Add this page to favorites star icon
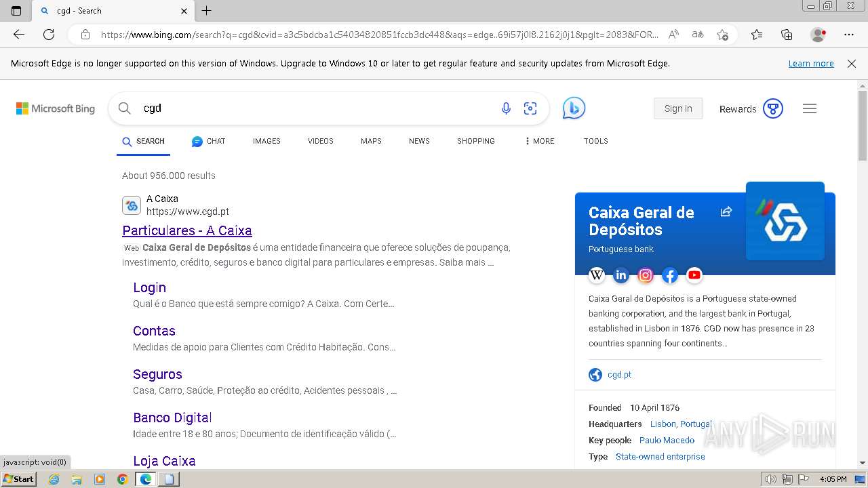 (722, 35)
